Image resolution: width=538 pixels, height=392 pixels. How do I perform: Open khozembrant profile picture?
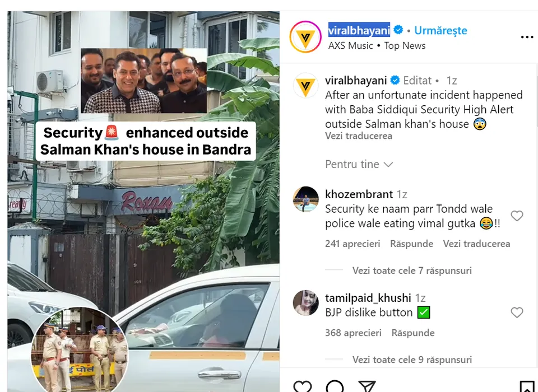pyautogui.click(x=306, y=199)
